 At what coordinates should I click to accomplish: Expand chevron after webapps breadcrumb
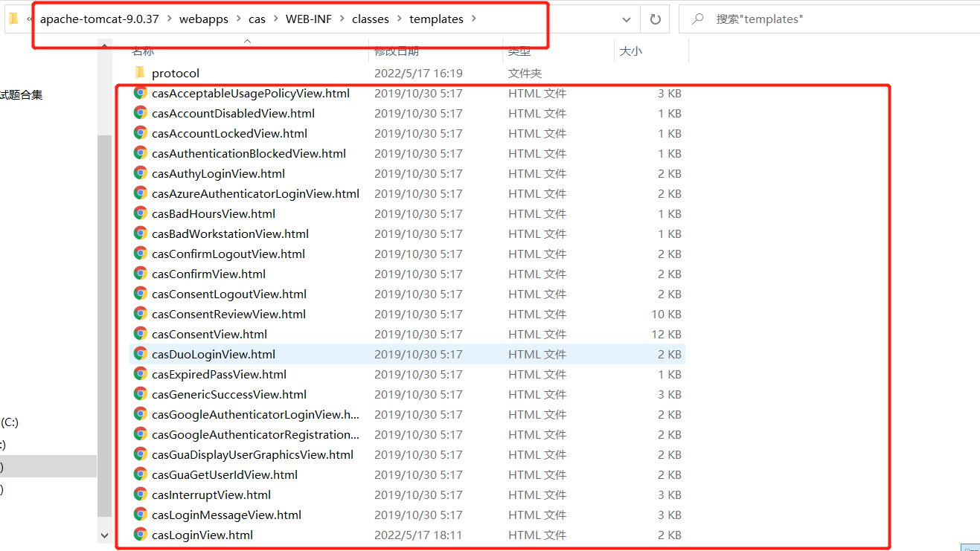(x=239, y=19)
